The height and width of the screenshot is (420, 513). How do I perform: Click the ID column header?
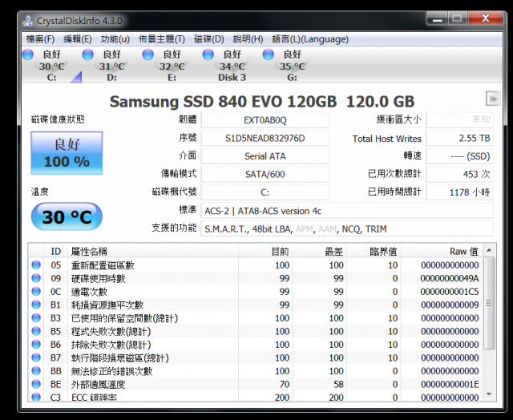pos(55,251)
